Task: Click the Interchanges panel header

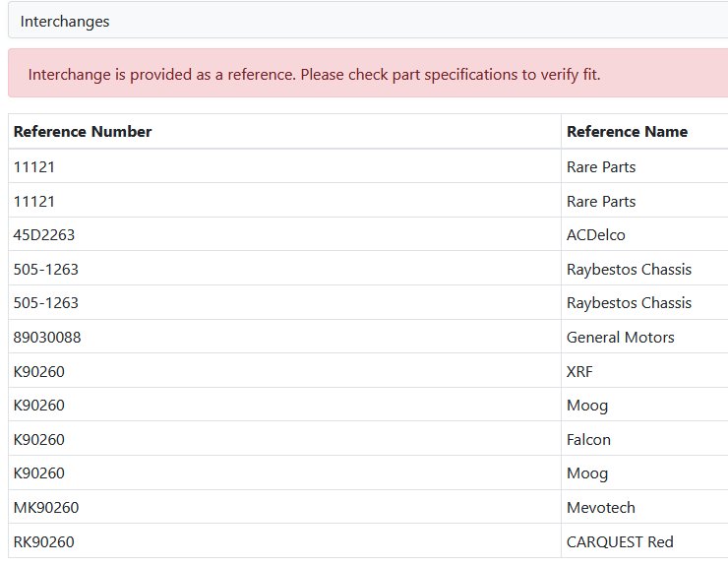Action: click(368, 21)
